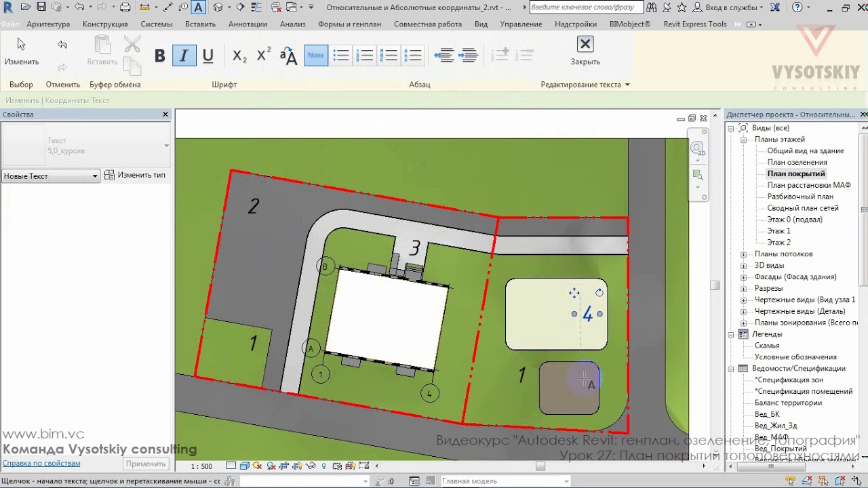Apply superscript formatting icon
Screen dimensions: 868x488
(264, 56)
